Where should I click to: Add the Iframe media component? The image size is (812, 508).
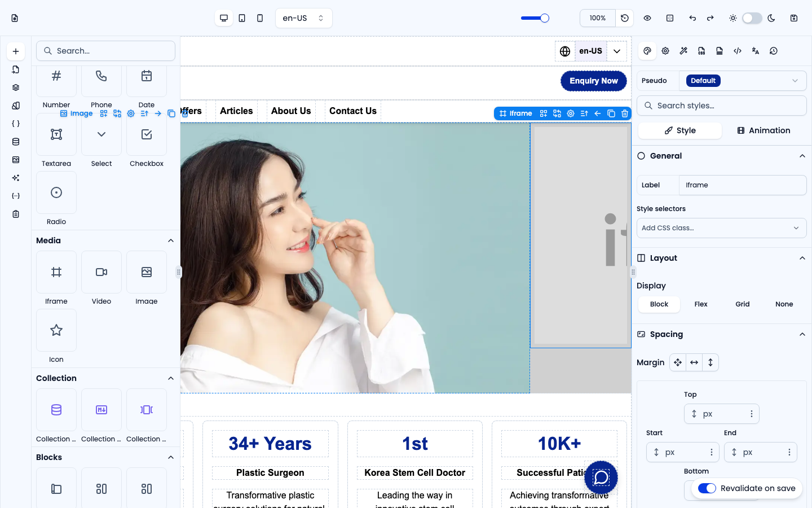tap(56, 272)
